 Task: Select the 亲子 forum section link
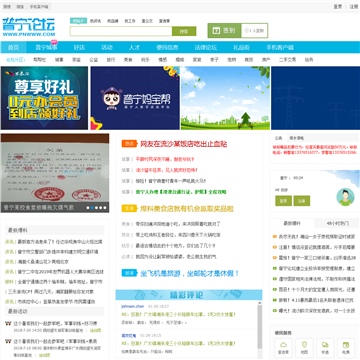pyautogui.click(x=214, y=60)
